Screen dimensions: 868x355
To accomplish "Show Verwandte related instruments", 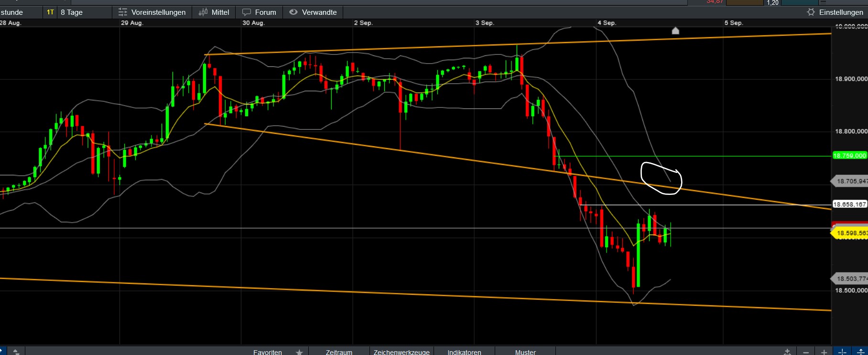I will (313, 12).
